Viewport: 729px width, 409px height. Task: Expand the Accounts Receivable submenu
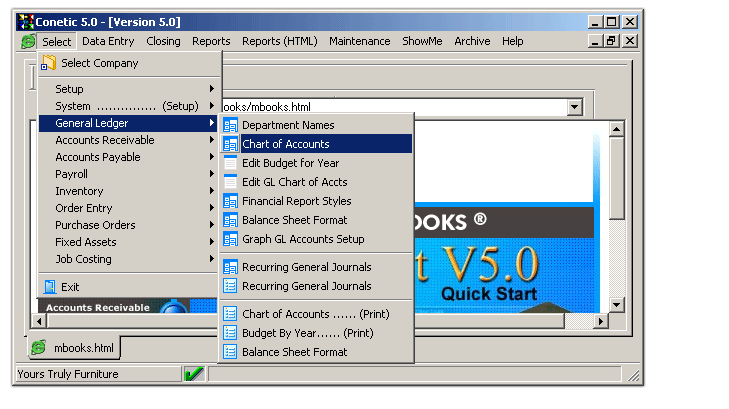[128, 140]
